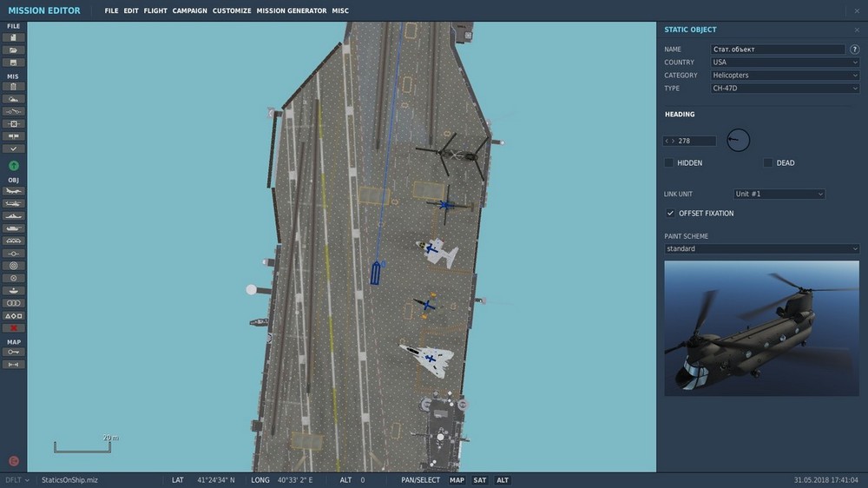Create a new mission file icon

(x=13, y=37)
